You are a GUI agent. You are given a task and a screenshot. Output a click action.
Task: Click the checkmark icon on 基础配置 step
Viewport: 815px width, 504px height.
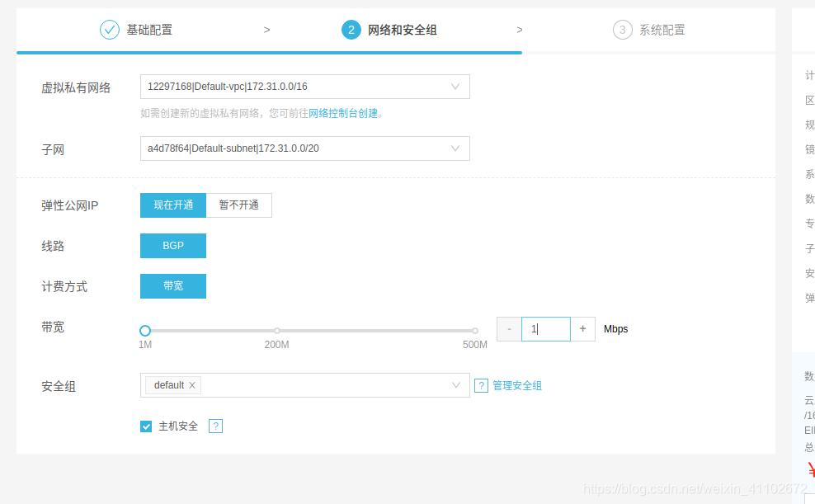pos(110,29)
